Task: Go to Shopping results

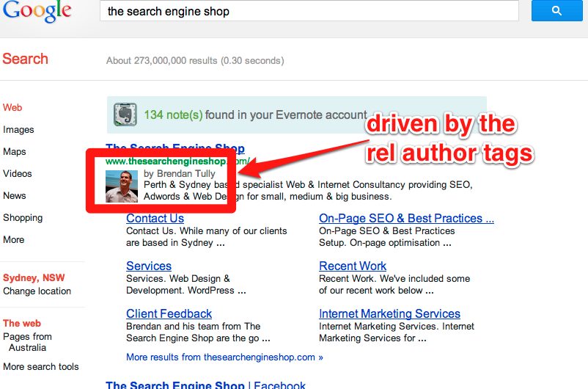Action: 23,218
